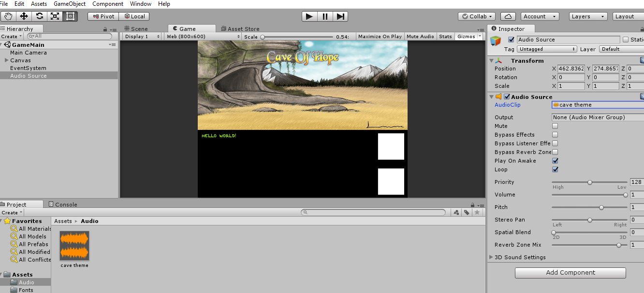This screenshot has height=293, width=644.
Task: Select the Rotate tool in toolbar
Action: (x=39, y=16)
